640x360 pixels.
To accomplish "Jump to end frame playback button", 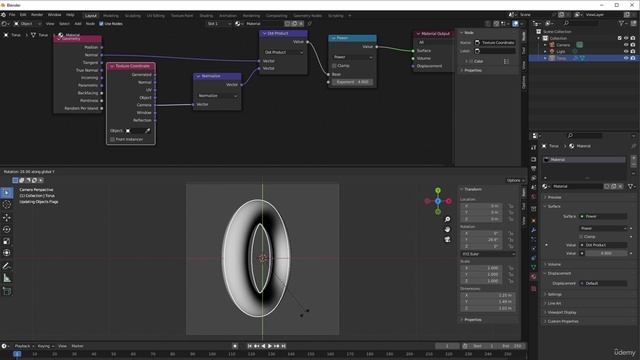I will pos(284,346).
